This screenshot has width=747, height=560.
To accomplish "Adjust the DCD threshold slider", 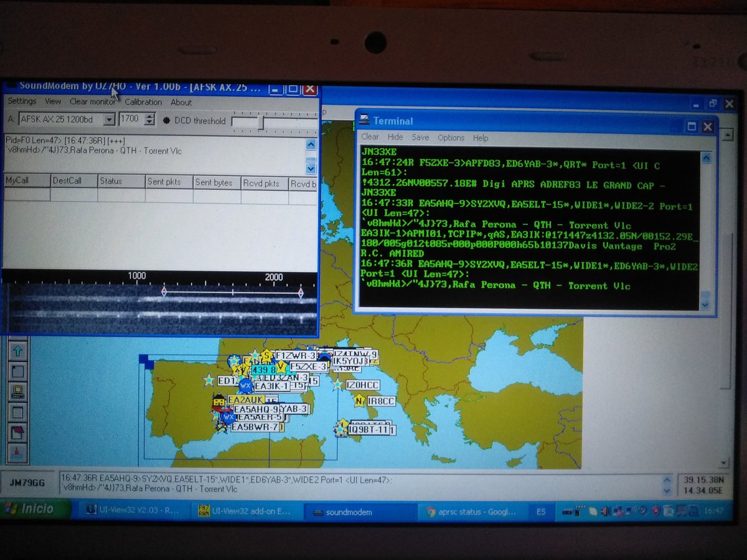I will click(x=261, y=121).
